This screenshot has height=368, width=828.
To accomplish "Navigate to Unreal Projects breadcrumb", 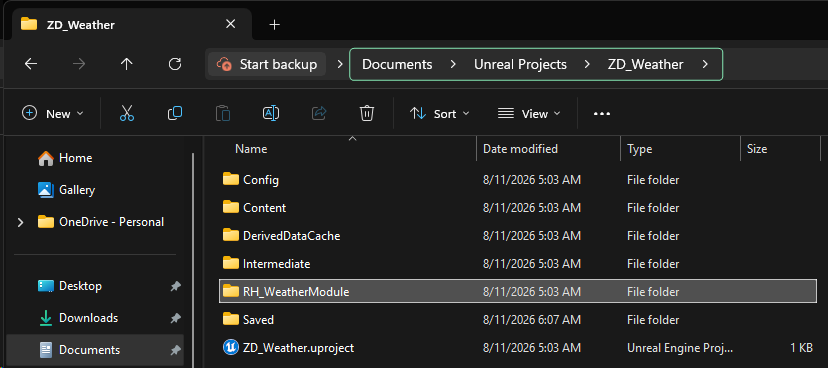I will pos(520,64).
